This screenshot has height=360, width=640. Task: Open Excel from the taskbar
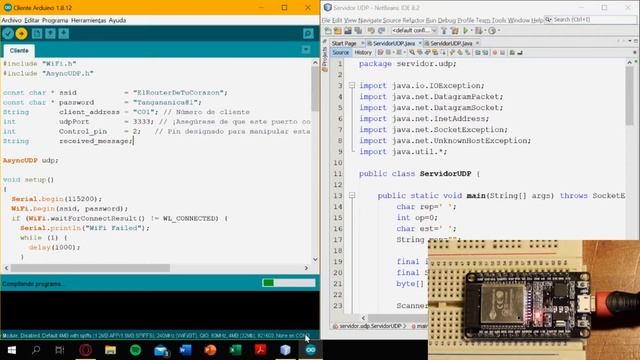(x=236, y=350)
